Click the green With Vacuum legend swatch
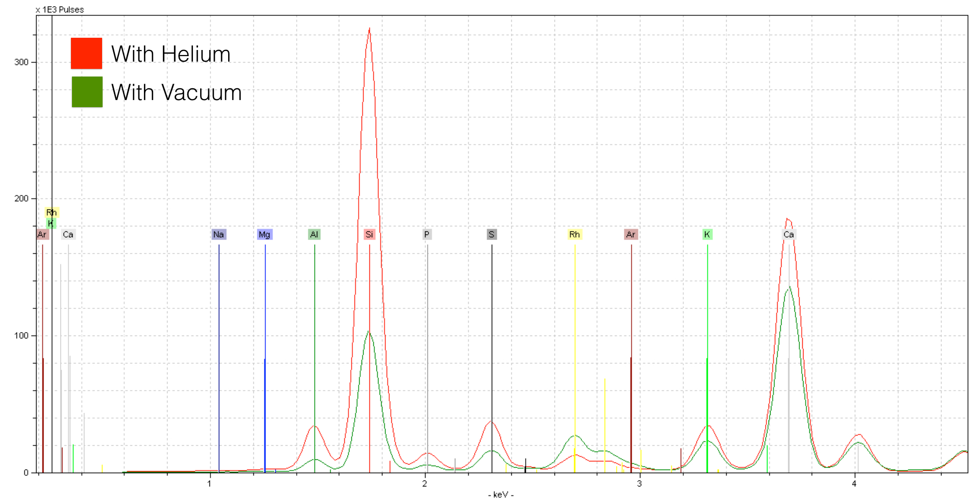980x500 pixels. point(87,92)
